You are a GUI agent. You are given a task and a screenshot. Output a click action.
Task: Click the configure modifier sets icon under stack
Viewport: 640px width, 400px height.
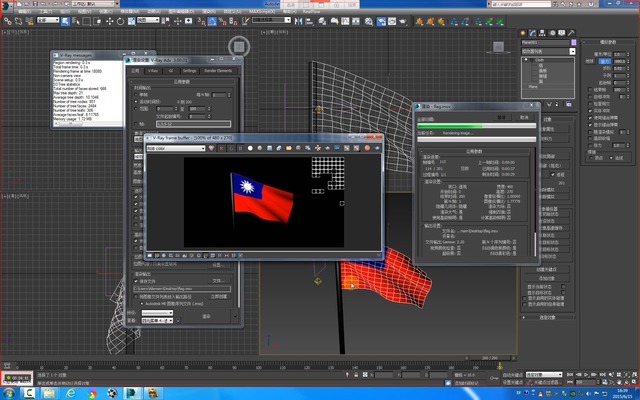click(569, 104)
